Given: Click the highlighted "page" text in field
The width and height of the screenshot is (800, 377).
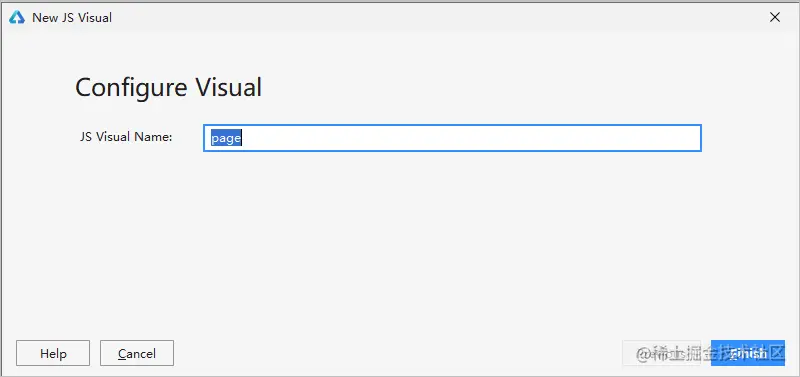Looking at the screenshot, I should 226,138.
